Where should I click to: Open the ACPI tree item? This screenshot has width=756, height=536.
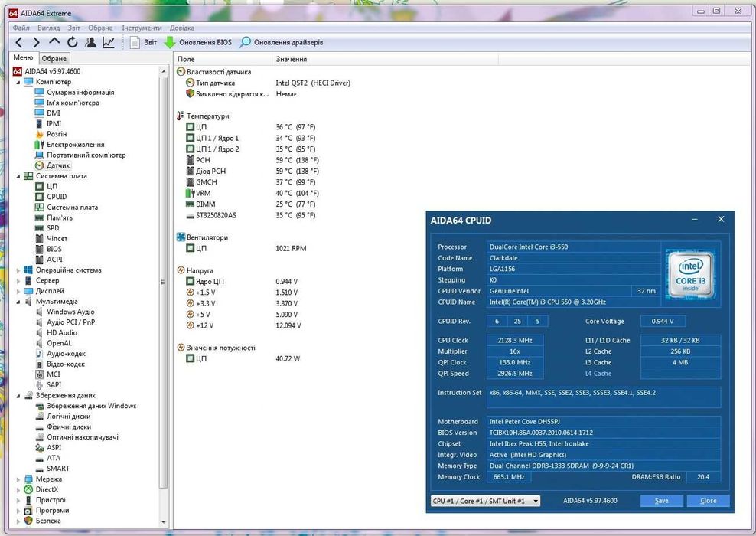49,260
